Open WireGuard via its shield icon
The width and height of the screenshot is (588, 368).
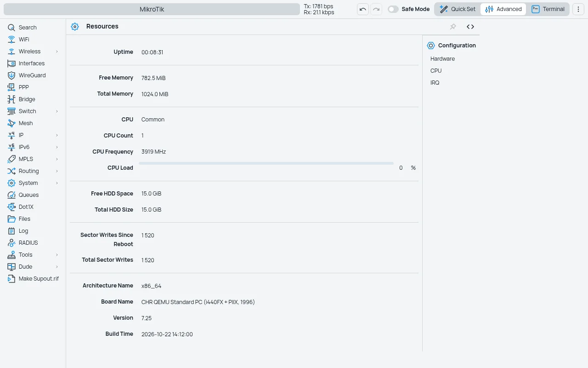click(11, 75)
